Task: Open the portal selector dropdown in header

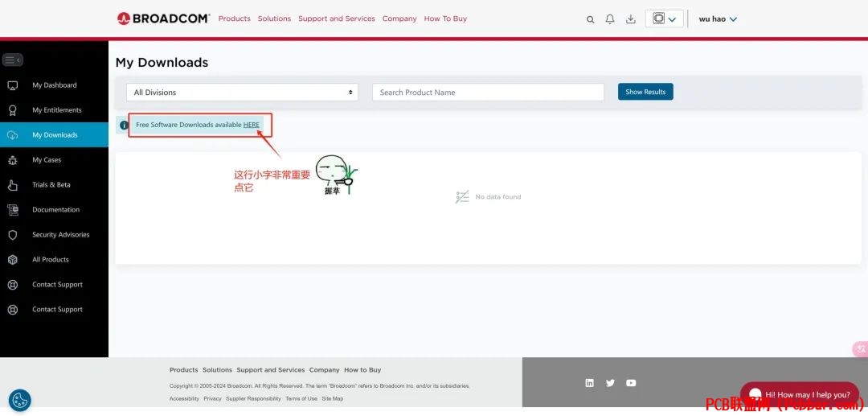Action: tap(665, 19)
